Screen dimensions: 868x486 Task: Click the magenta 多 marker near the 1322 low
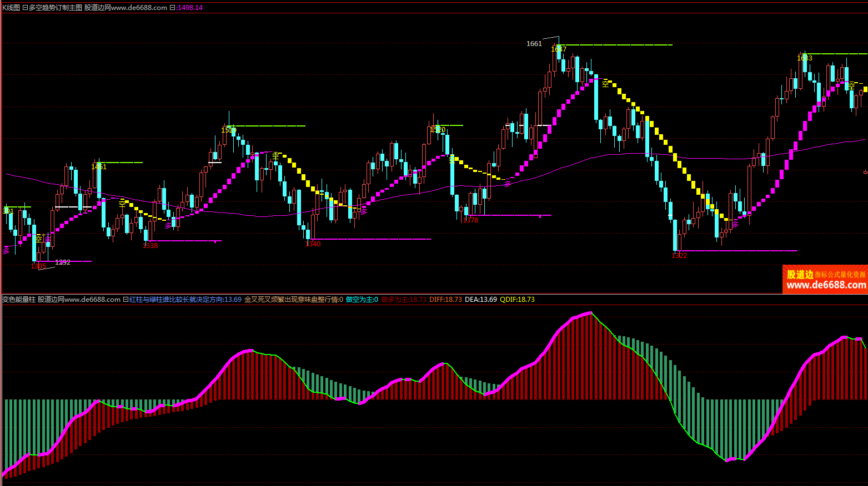[735, 224]
